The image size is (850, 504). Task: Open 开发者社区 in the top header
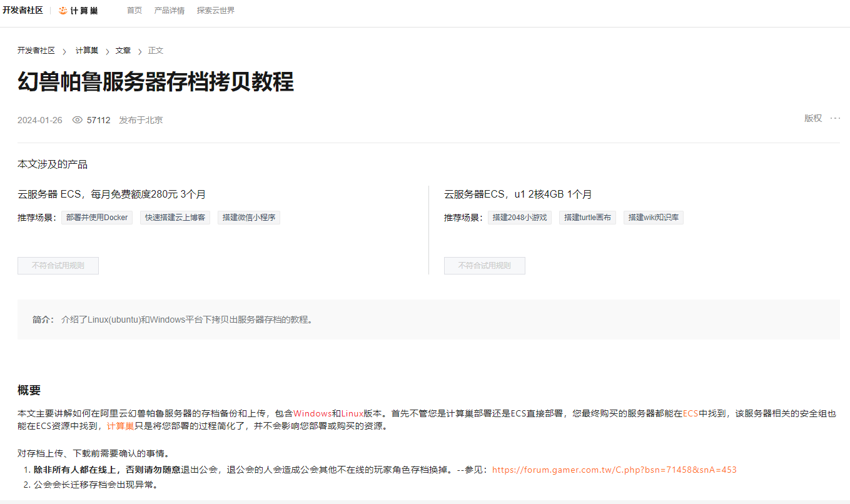(23, 11)
